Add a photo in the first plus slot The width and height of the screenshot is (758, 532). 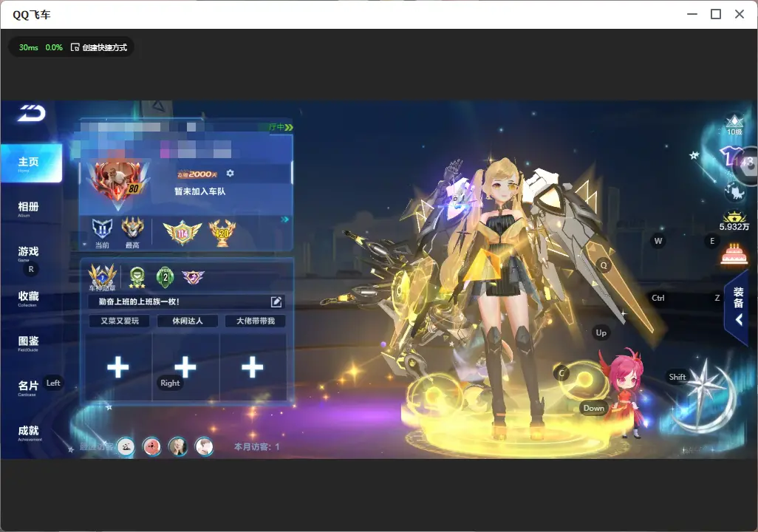(118, 367)
